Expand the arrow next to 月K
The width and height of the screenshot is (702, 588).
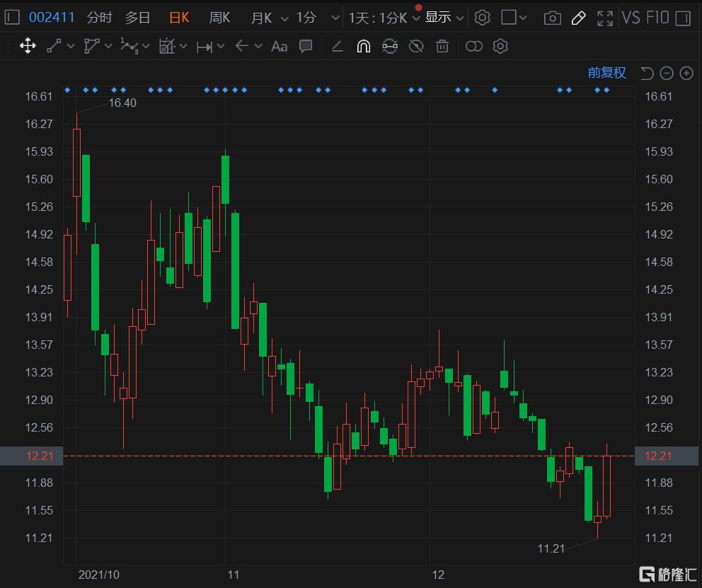(x=284, y=19)
